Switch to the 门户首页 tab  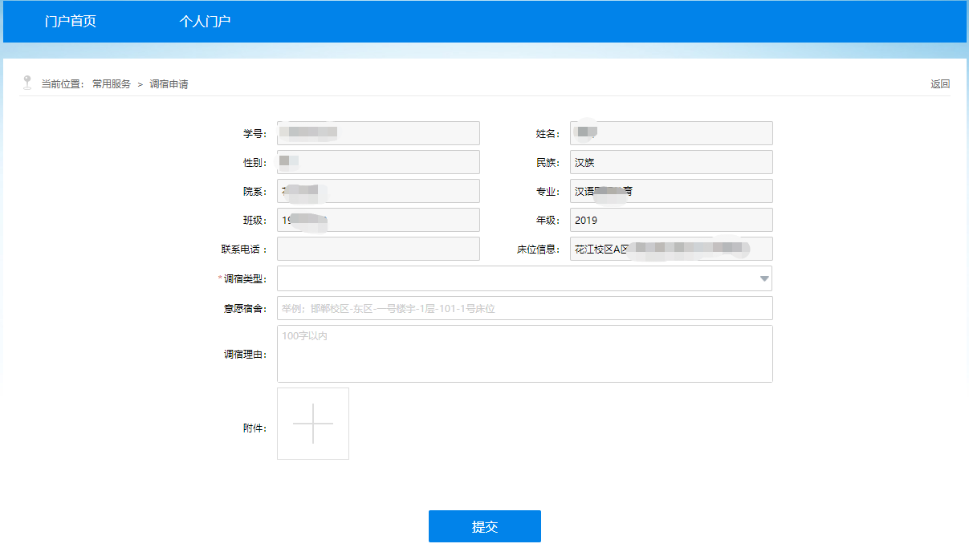71,22
